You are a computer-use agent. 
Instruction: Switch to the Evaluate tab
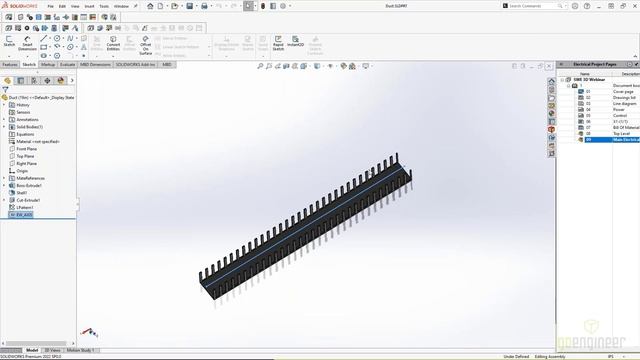(67, 64)
